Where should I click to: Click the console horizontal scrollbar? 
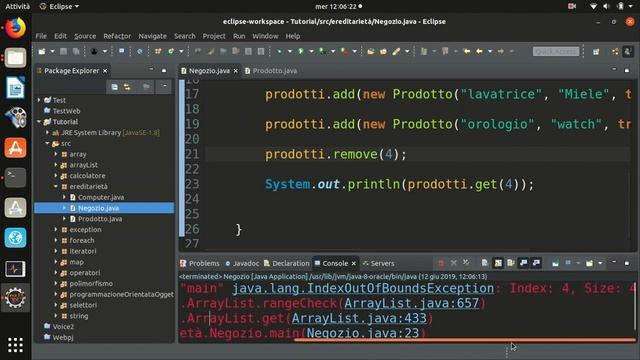click(464, 340)
